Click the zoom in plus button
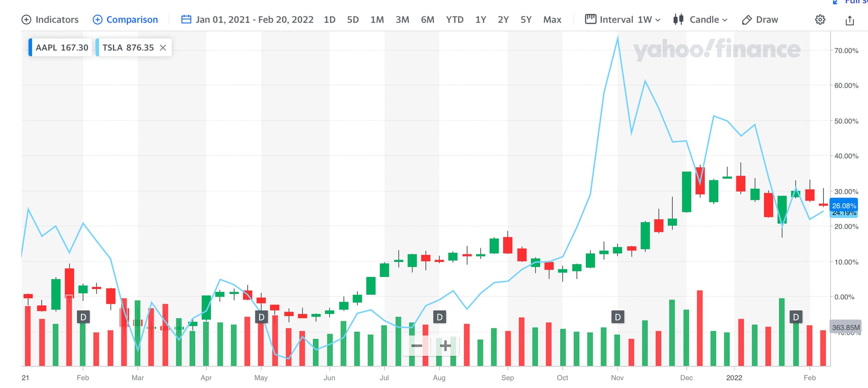868x388 pixels. pyautogui.click(x=445, y=346)
